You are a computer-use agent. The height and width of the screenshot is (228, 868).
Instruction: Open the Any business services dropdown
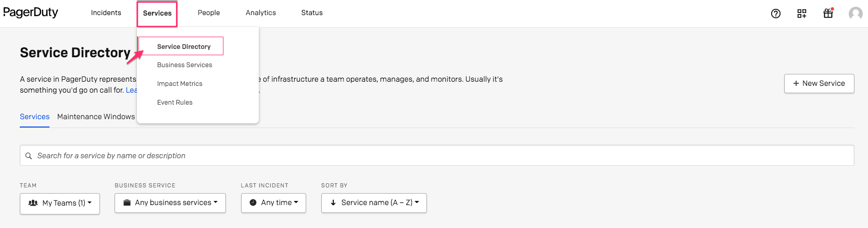(x=170, y=203)
